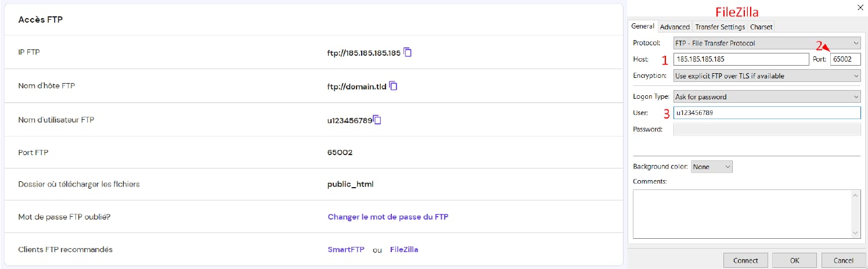The height and width of the screenshot is (269, 868).
Task: Copy the FTP IP address
Action: coord(408,52)
